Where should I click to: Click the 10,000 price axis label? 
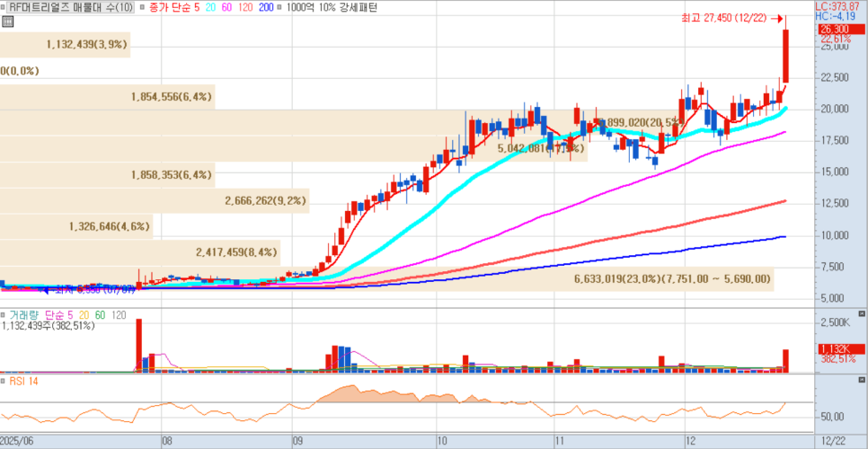pos(835,235)
